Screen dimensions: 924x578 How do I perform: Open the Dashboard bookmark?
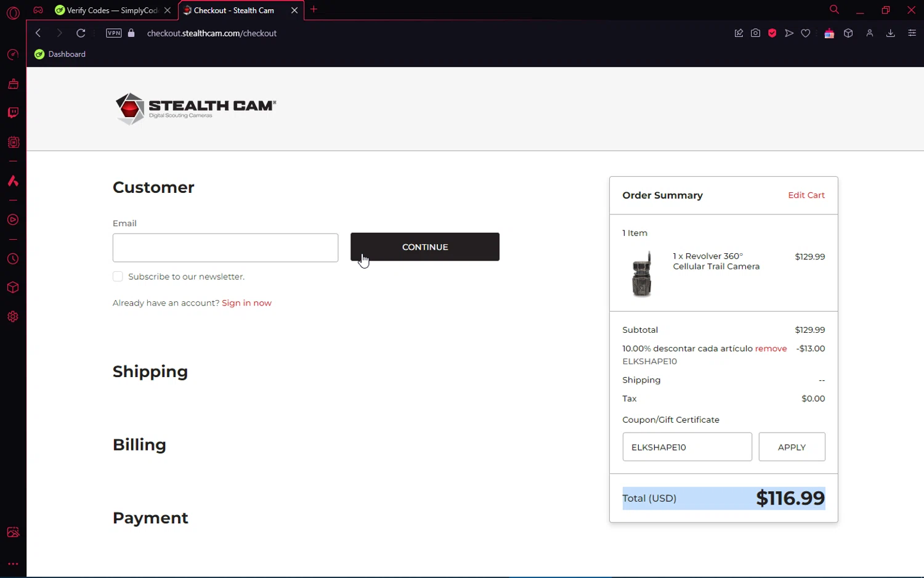(60, 54)
